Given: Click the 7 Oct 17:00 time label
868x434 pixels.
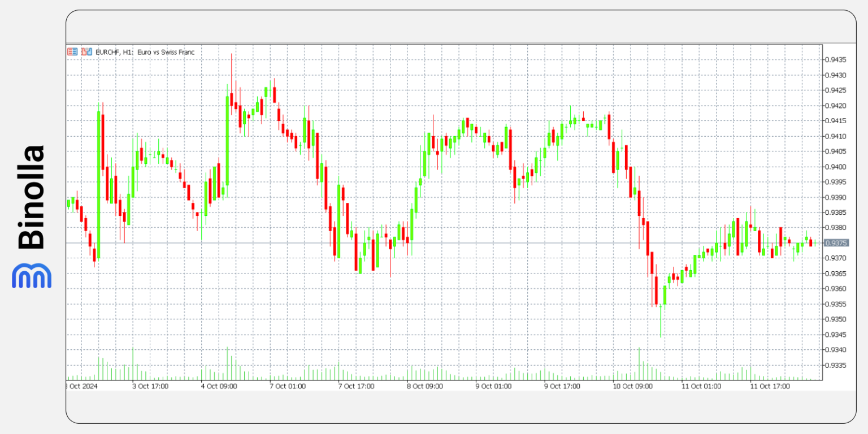Looking at the screenshot, I should click(356, 387).
